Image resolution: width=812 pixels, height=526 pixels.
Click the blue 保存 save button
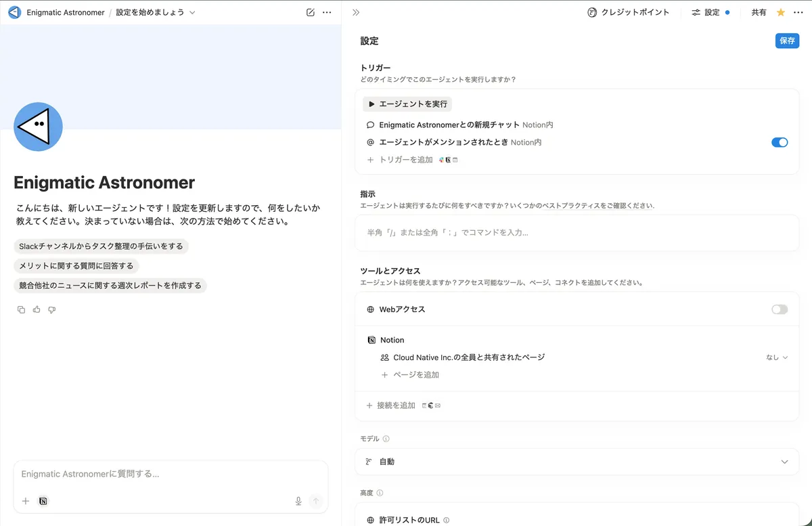click(x=787, y=41)
